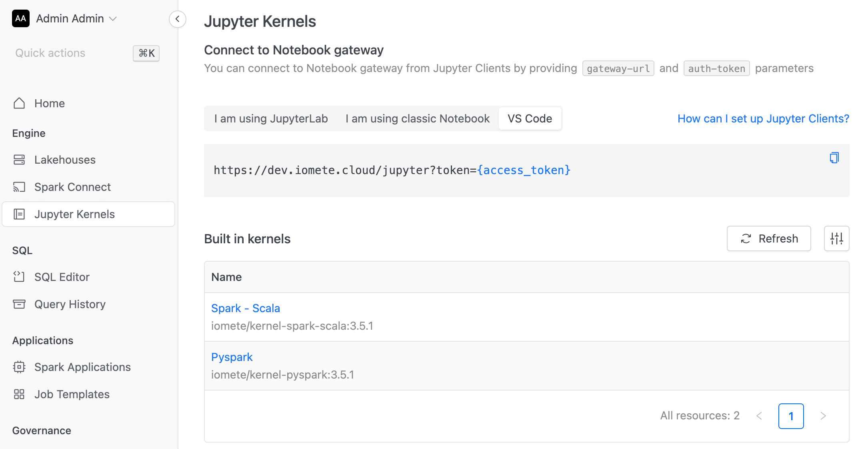This screenshot has width=868, height=449.
Task: Open the Pyspark kernel
Action: (x=232, y=357)
